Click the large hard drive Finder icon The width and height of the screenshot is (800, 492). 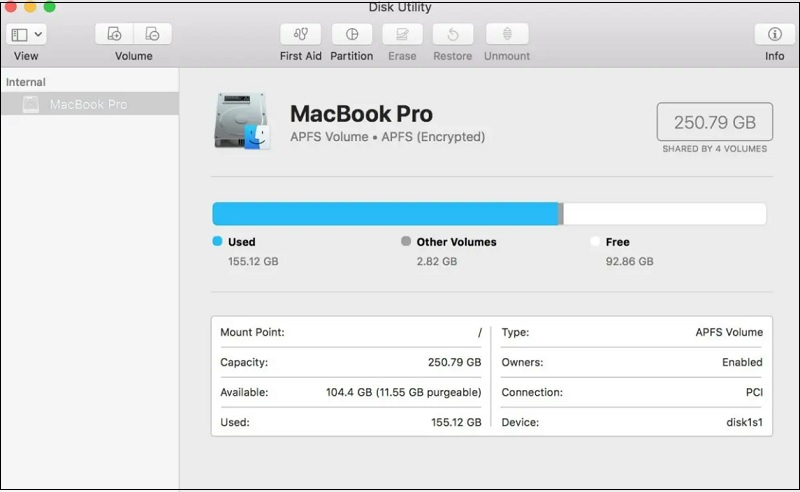point(242,121)
